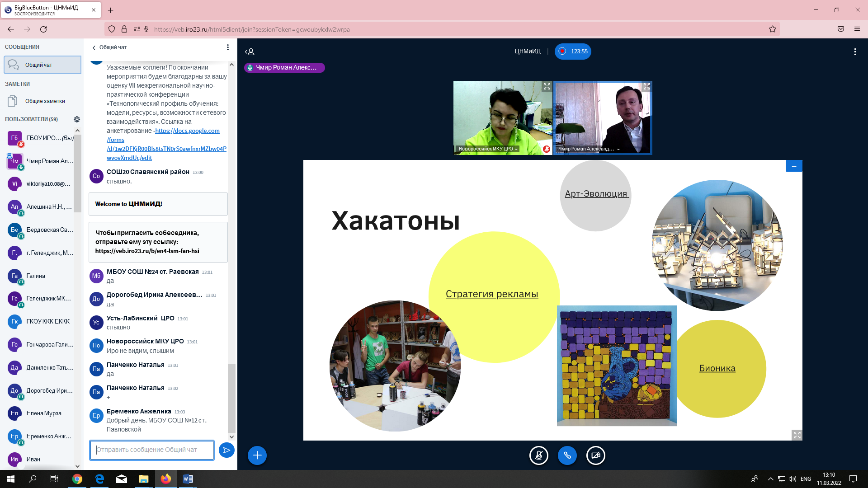868x488 pixels.
Task: Click the blue plus actions button
Action: pyautogui.click(x=257, y=455)
